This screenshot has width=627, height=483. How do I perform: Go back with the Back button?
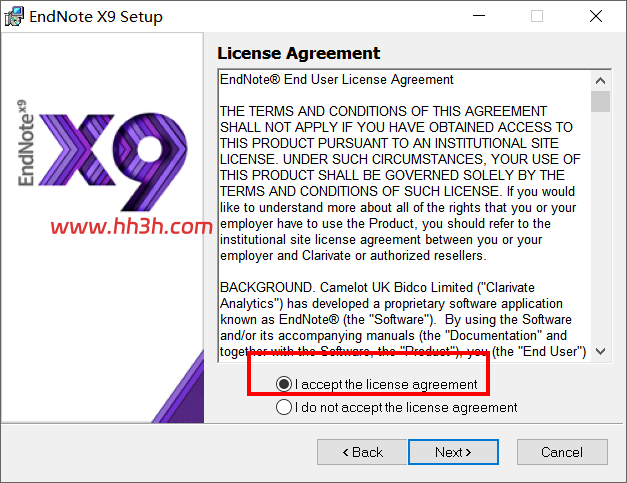click(362, 452)
